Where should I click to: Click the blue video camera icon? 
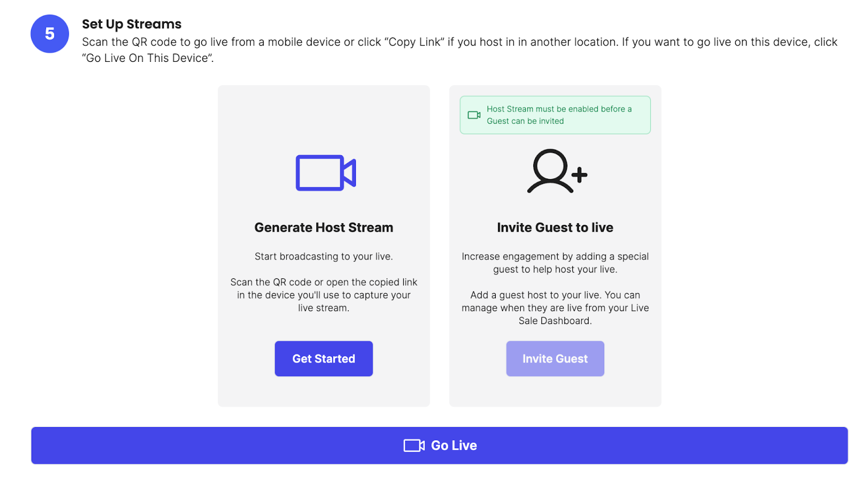[325, 173]
